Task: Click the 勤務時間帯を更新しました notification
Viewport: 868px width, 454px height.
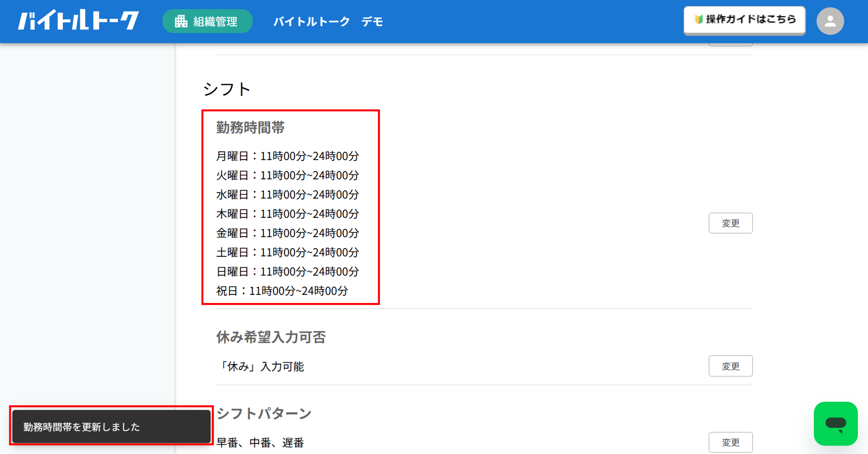Action: pyautogui.click(x=111, y=426)
